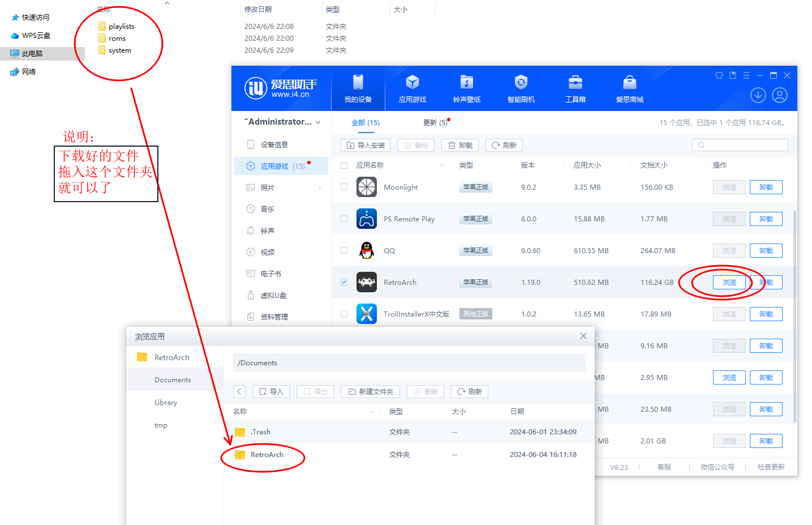
Task: Open Ringtones and Wallpapers section
Action: coord(467,88)
